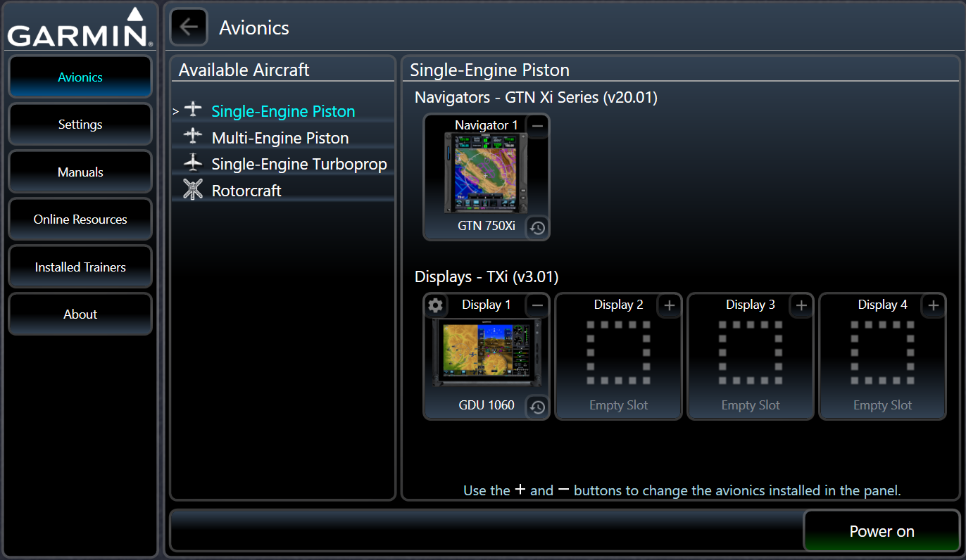Reset GDU 1060 via the history icon
The width and height of the screenshot is (966, 560).
(x=537, y=407)
